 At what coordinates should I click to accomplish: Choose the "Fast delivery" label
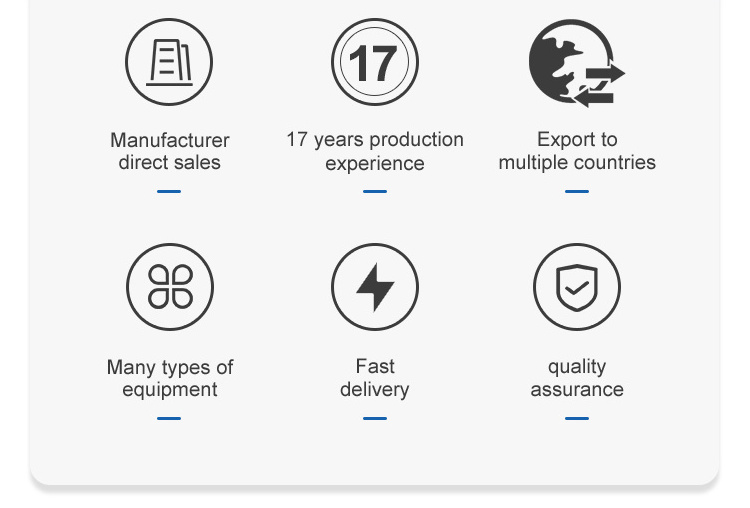[375, 378]
